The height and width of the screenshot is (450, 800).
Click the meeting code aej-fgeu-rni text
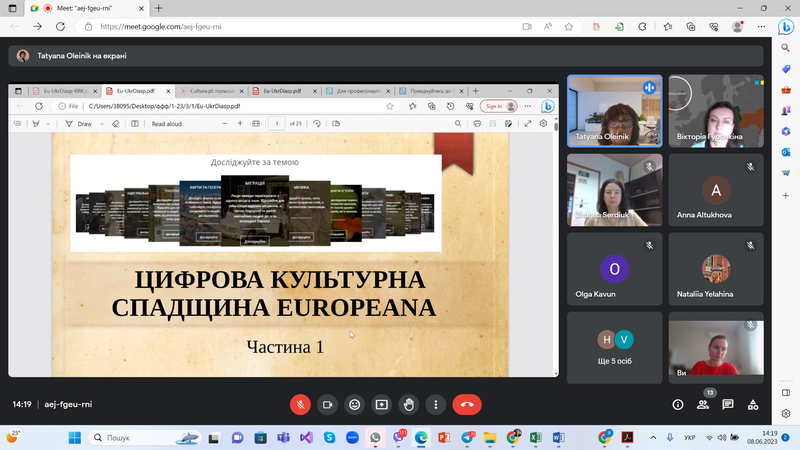tap(68, 404)
